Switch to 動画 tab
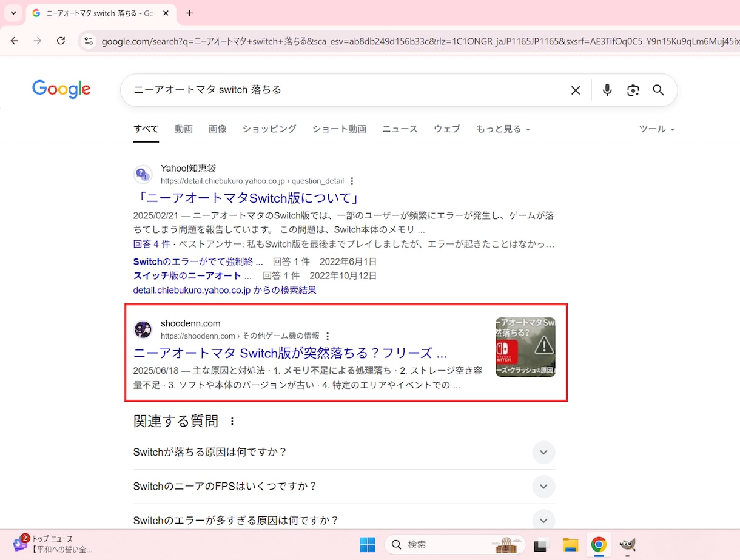Image resolution: width=740 pixels, height=560 pixels. 184,129
